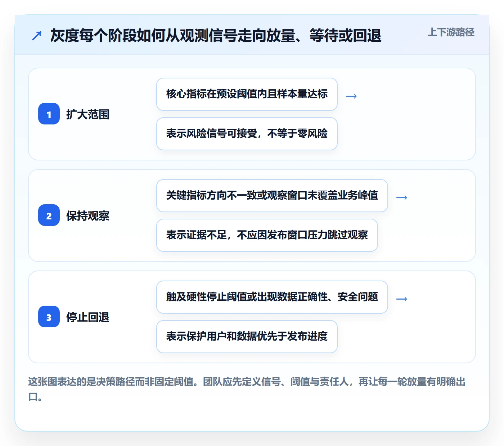The width and height of the screenshot is (504, 446).
Task: Open the 触及硬性停止阈值或出现数据正确性、安全问题 box
Action: [x=272, y=297]
